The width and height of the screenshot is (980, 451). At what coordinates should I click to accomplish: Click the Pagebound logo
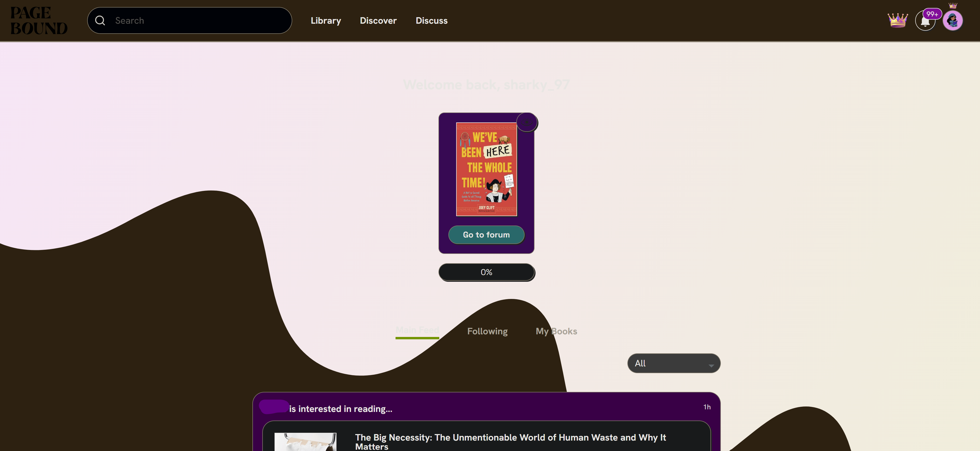(x=39, y=21)
